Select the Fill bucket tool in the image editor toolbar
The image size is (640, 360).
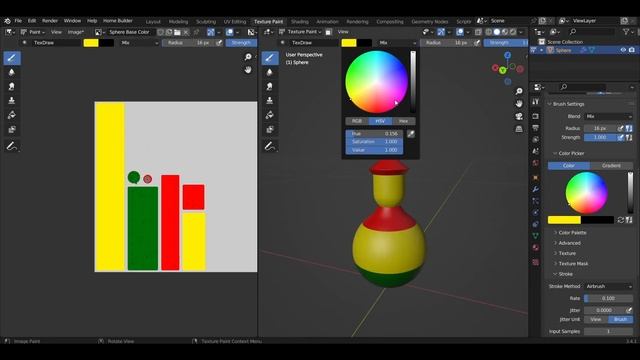pyautogui.click(x=12, y=115)
